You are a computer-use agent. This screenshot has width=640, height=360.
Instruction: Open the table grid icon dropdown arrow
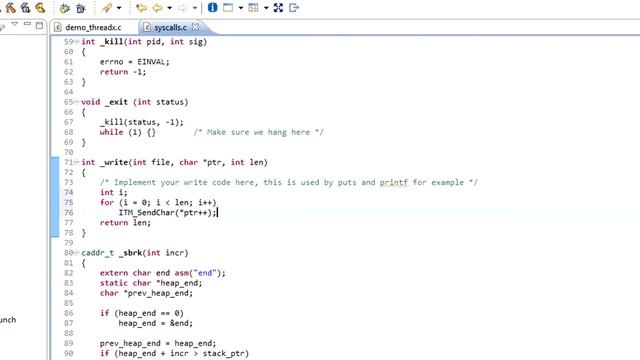point(266,8)
